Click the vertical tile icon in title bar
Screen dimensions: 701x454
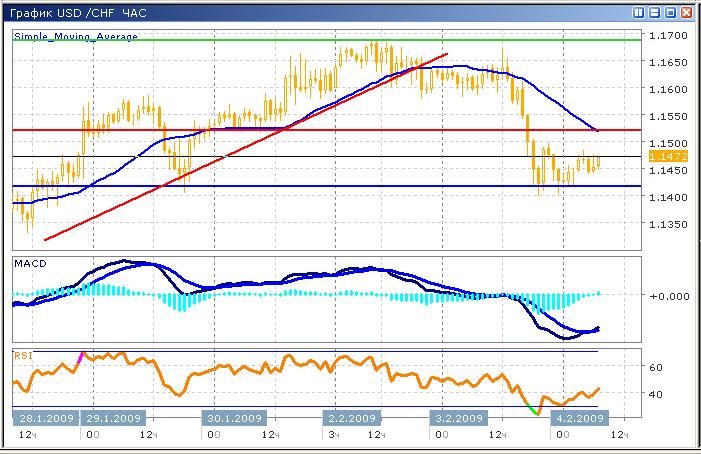tap(638, 13)
